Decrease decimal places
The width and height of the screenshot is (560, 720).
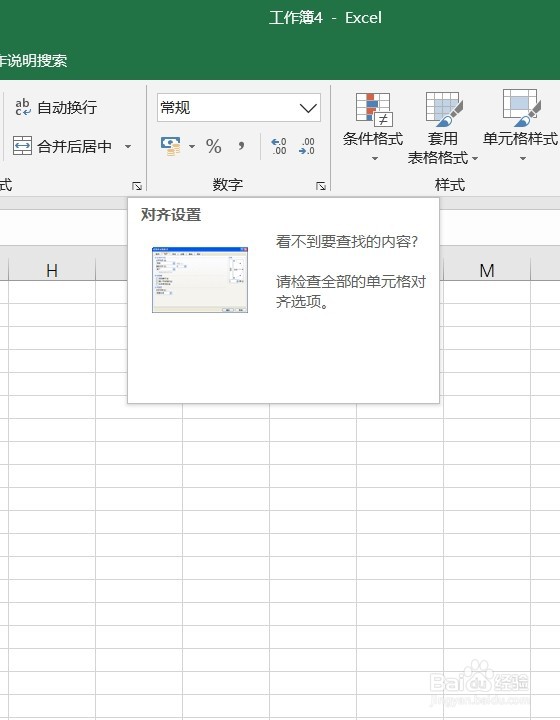(x=307, y=146)
